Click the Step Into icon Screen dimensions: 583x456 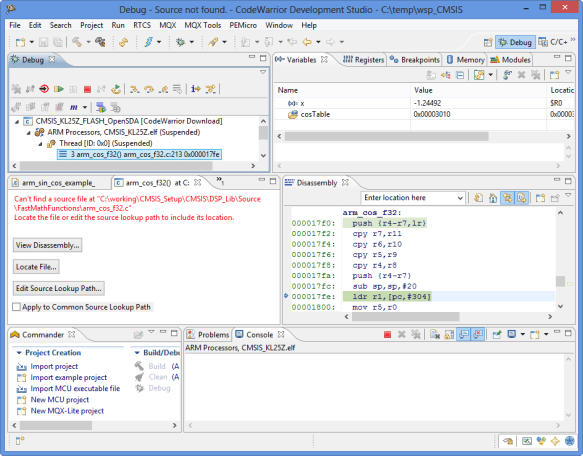pyautogui.click(x=135, y=89)
